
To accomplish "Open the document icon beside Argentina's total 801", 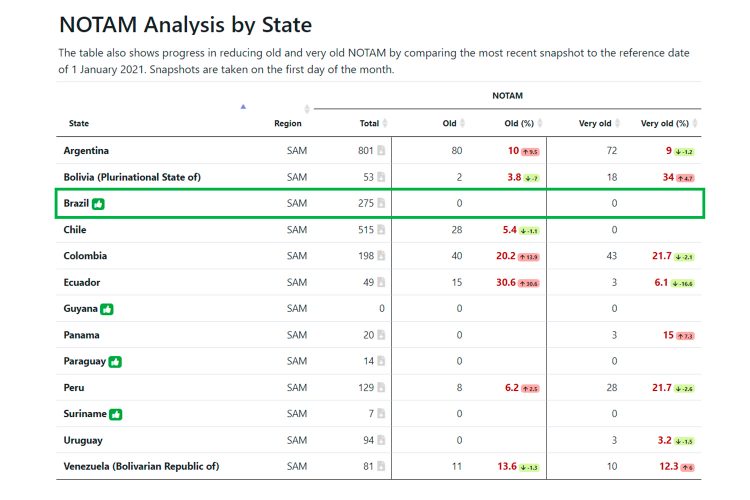I will (x=381, y=150).
